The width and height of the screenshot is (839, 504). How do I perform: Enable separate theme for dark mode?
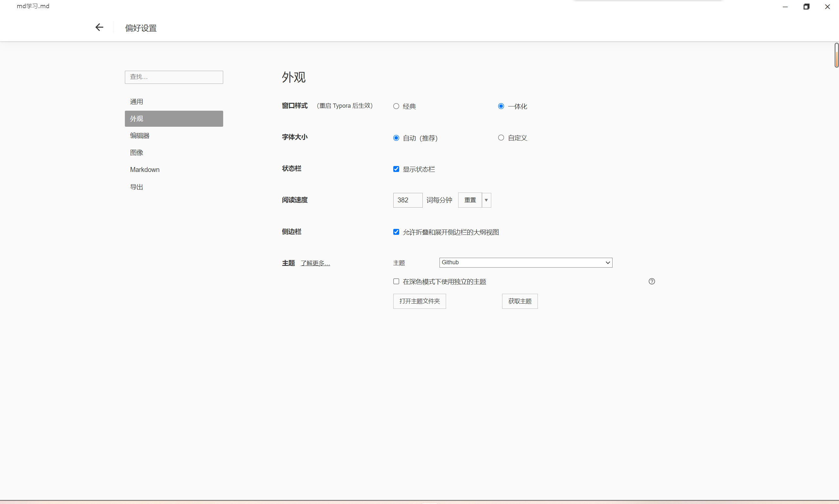click(x=396, y=281)
